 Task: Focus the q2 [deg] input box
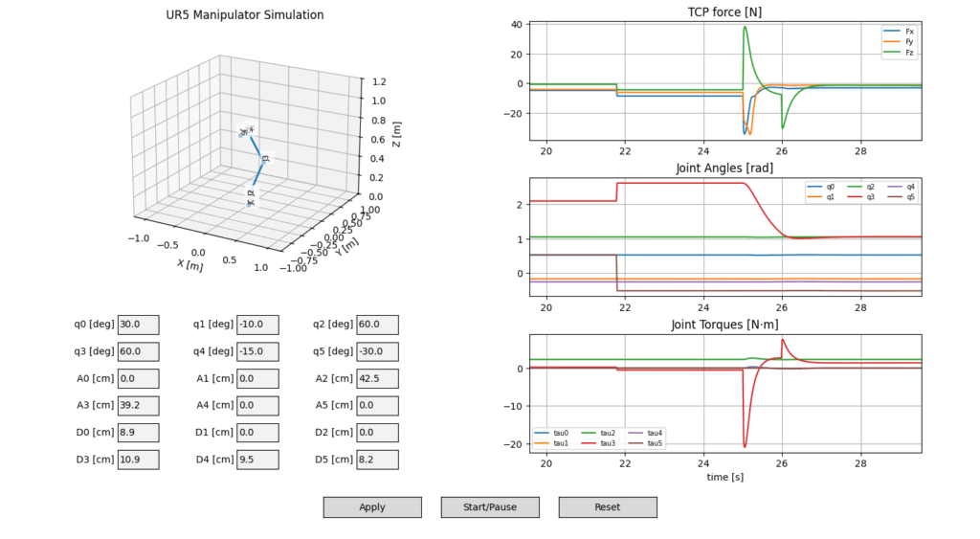point(376,325)
